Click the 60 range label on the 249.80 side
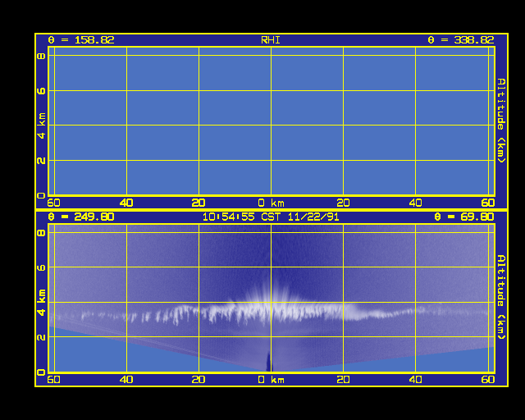The width and height of the screenshot is (525, 420). click(54, 380)
